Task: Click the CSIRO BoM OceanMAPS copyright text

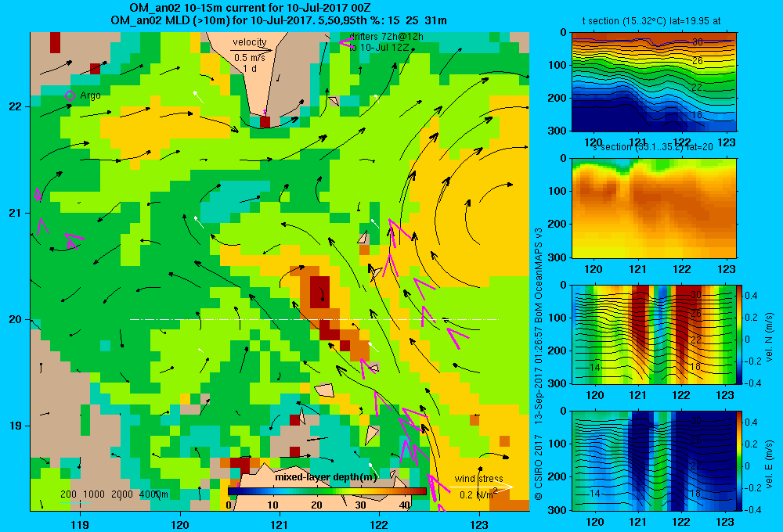Action: pyautogui.click(x=539, y=363)
